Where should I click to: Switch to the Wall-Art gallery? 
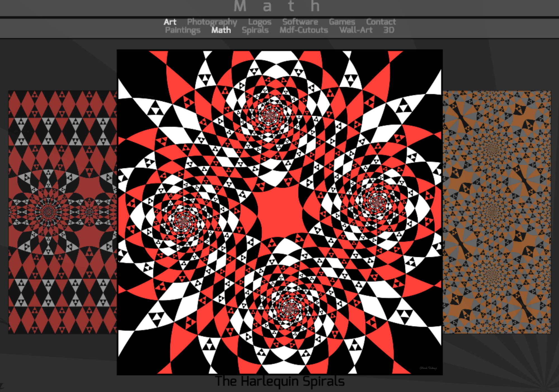356,30
